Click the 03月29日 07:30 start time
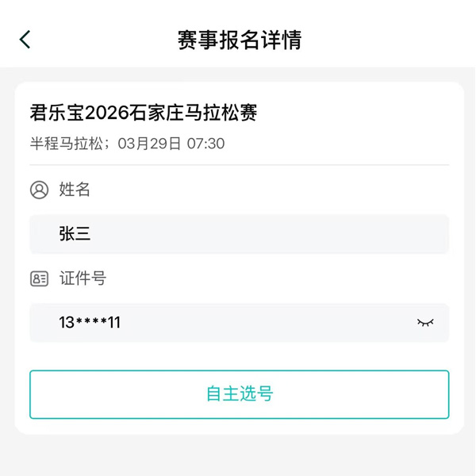Viewport: 476px width, 476px height. point(171,144)
